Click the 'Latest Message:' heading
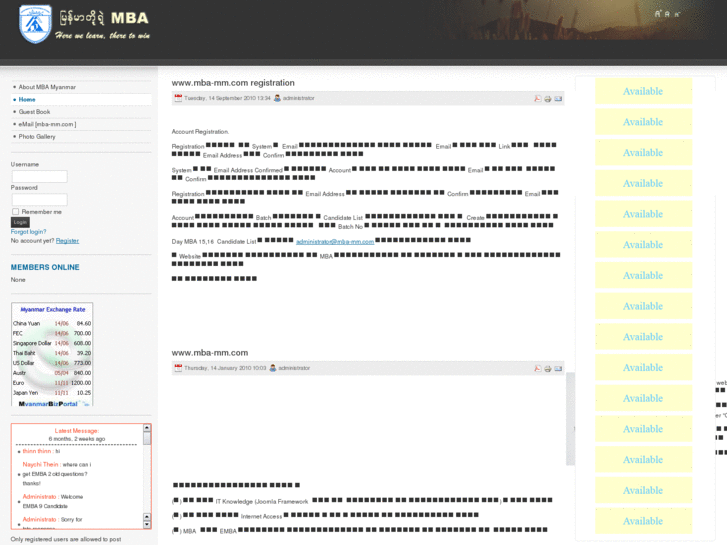The image size is (727, 545). coord(77,431)
